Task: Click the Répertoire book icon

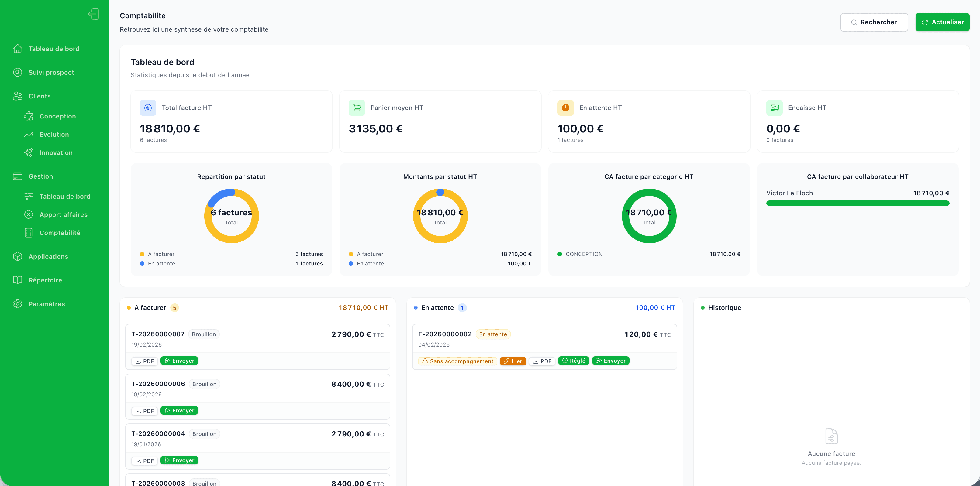Action: [x=18, y=280]
